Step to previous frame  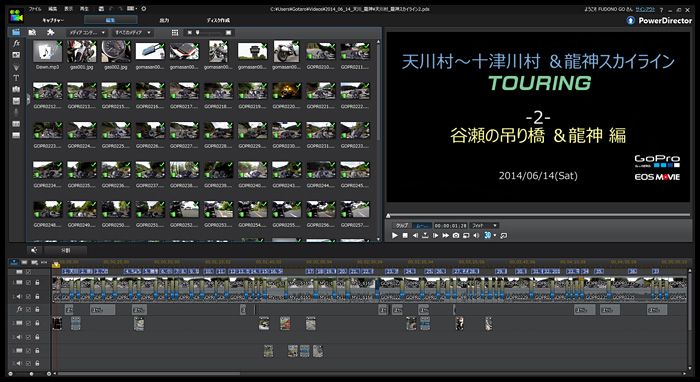(x=415, y=235)
